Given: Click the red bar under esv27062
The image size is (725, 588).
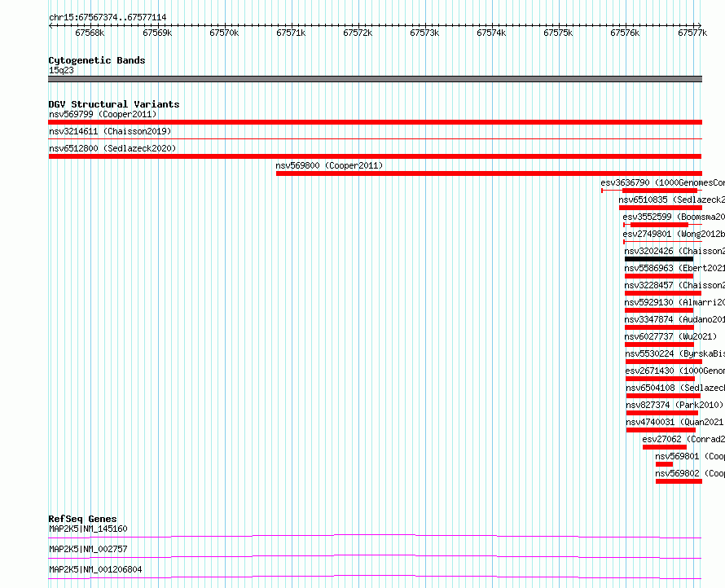Looking at the screenshot, I should [665, 447].
